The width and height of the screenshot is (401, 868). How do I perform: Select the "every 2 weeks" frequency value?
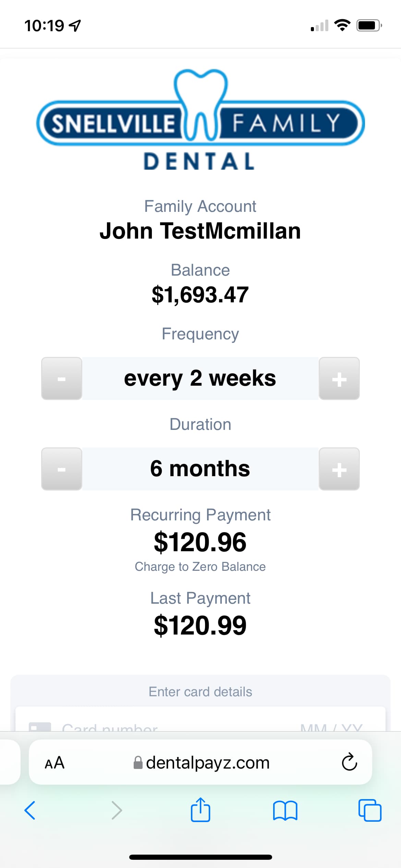tap(200, 378)
